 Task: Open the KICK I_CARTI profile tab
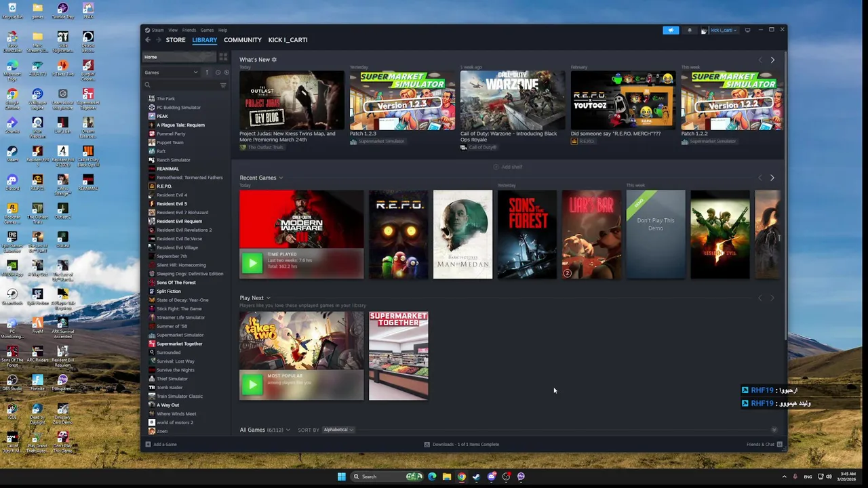[288, 40]
